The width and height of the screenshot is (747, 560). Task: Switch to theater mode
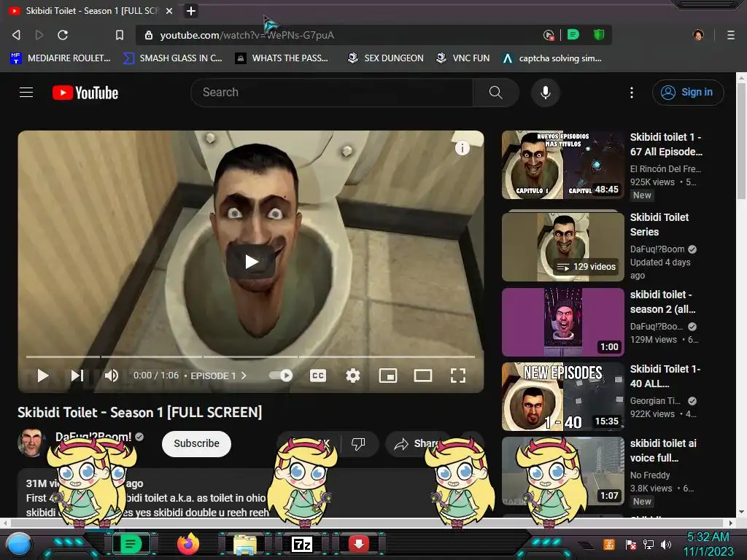click(423, 376)
